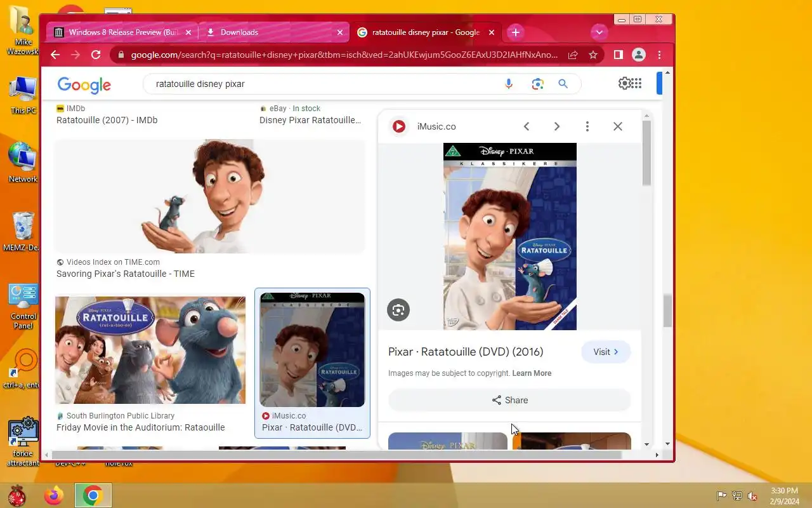812x508 pixels.
Task: Open the Control Panel desktop icon
Action: (x=23, y=307)
